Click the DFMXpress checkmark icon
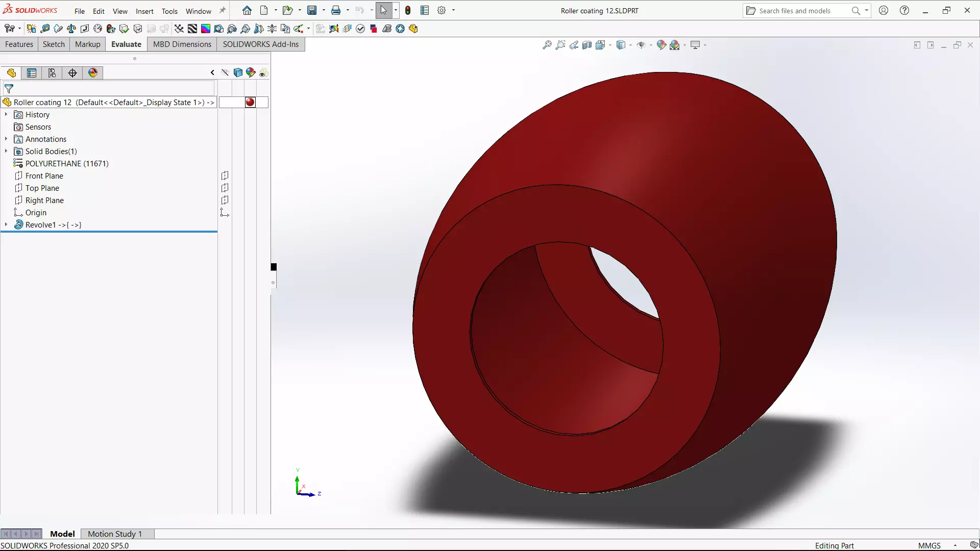Viewport: 980px width, 551px height. 360,29
